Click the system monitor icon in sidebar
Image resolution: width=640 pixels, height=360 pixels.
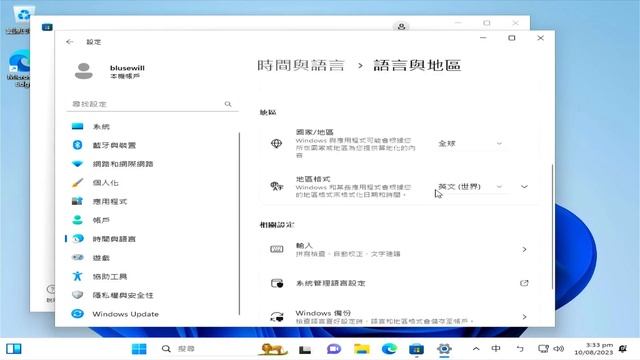(x=77, y=127)
